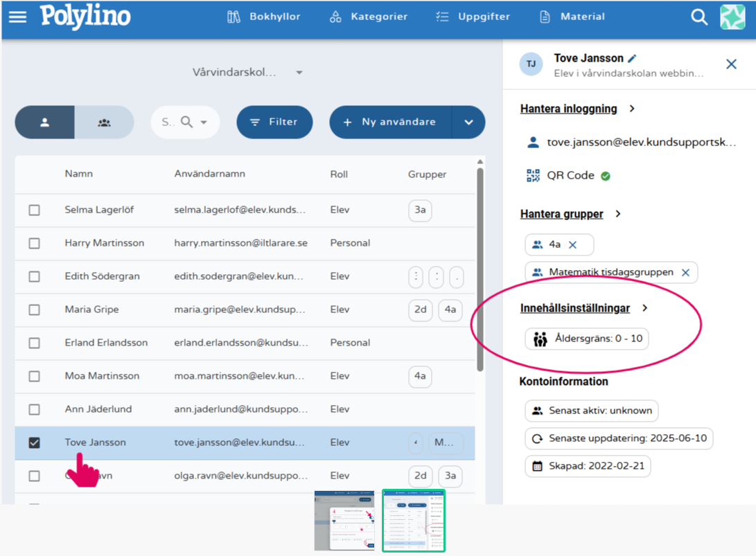Click harry.martinsson@iltlarare.se username
The width and height of the screenshot is (756, 556).
click(241, 243)
